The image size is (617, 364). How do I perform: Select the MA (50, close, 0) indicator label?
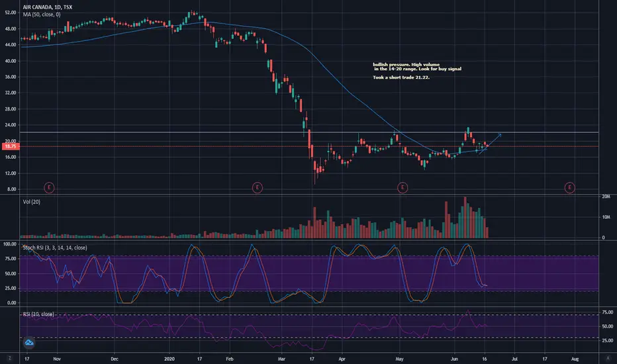click(42, 15)
